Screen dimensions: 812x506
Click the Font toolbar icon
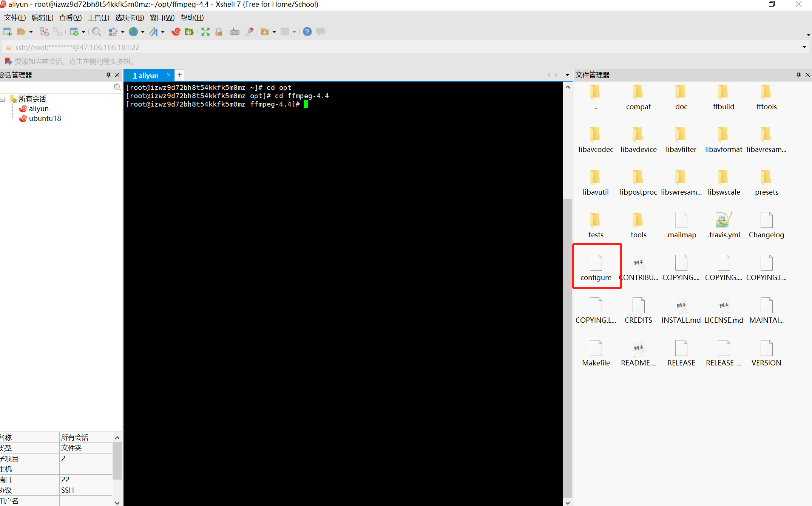[153, 32]
